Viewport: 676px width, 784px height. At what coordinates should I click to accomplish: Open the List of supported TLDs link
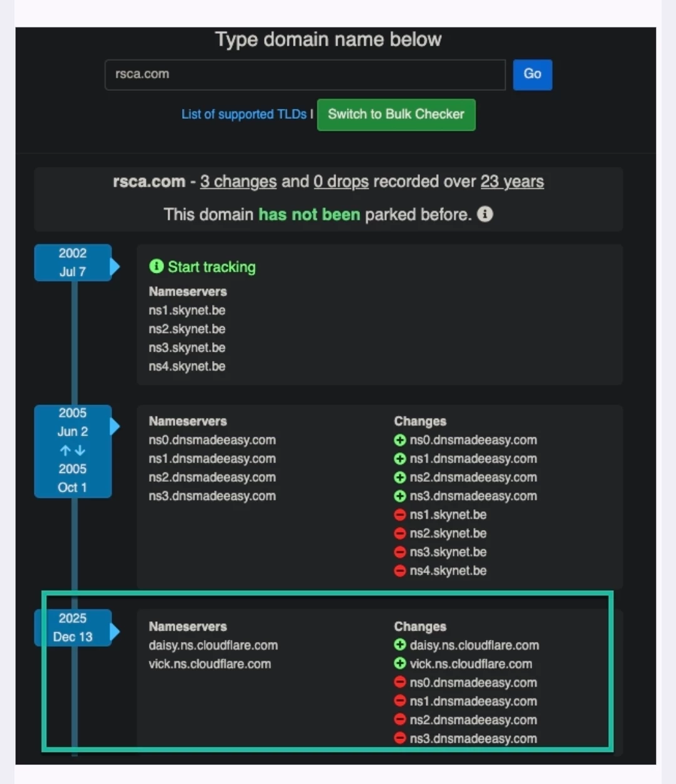click(243, 115)
